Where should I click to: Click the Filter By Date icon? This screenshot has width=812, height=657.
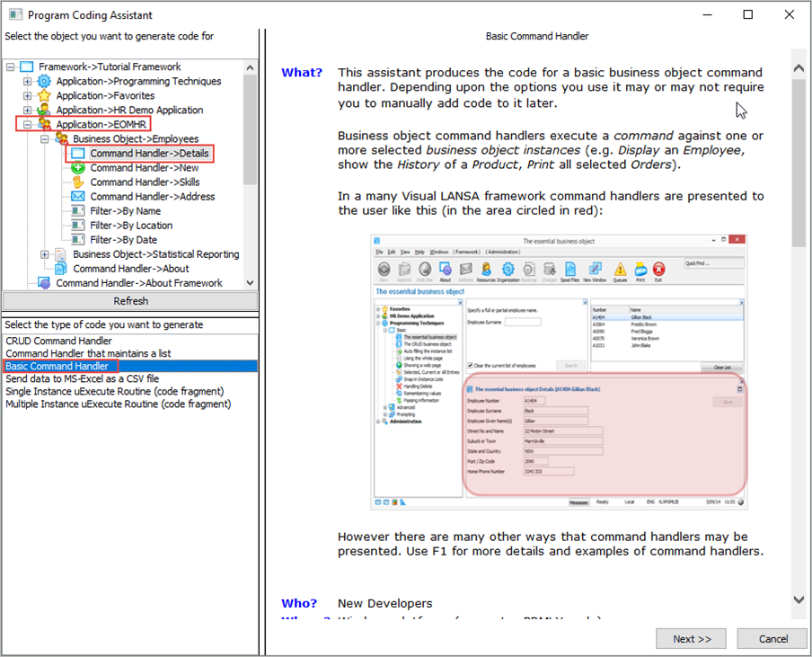pyautogui.click(x=78, y=240)
